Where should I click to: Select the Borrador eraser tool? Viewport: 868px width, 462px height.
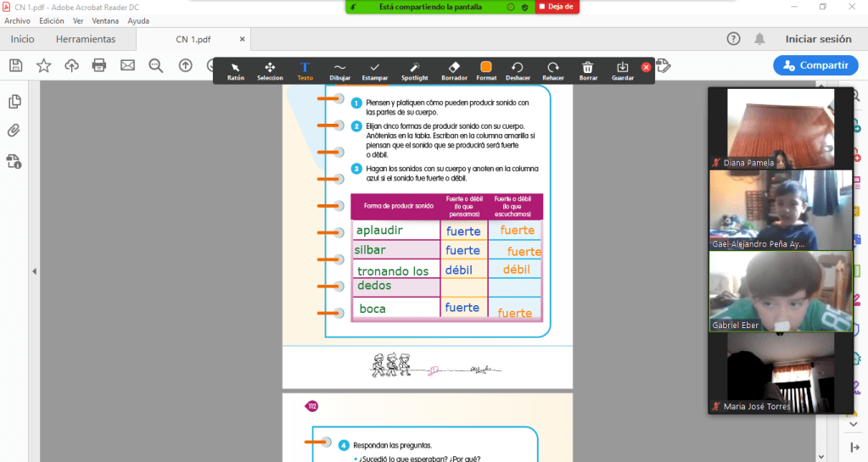click(x=454, y=70)
